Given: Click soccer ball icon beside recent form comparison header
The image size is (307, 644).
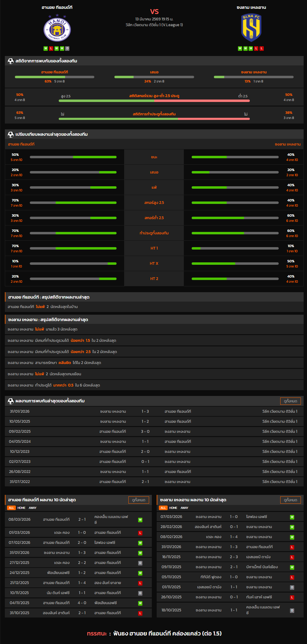Looking at the screenshot, I should [x=11, y=135].
